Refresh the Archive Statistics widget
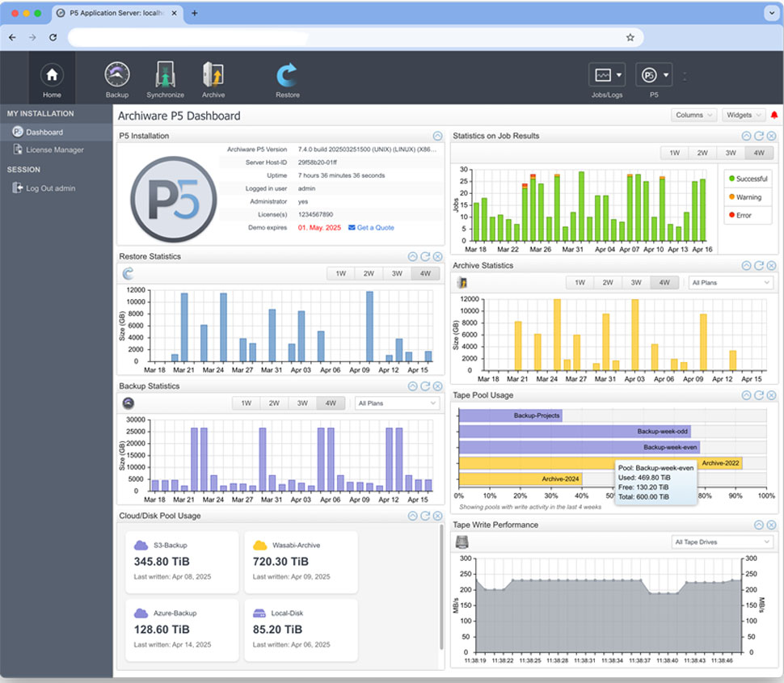784x683 pixels. tap(758, 265)
